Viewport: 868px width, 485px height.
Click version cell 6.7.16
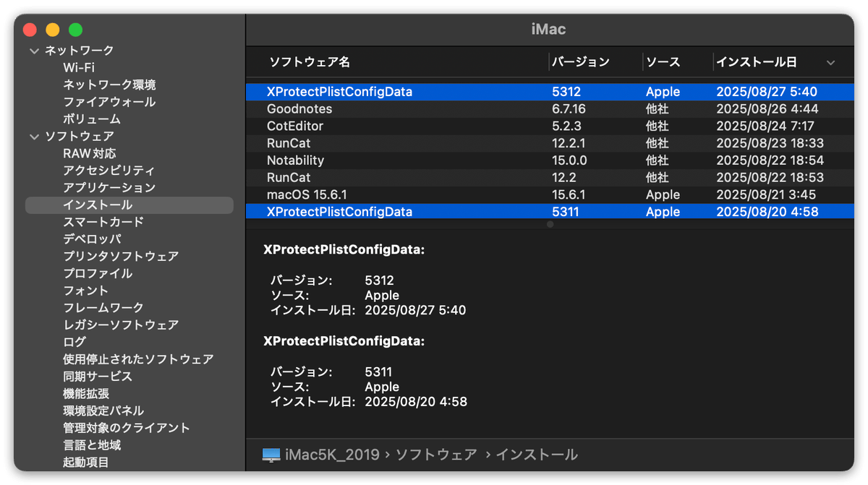(x=569, y=109)
